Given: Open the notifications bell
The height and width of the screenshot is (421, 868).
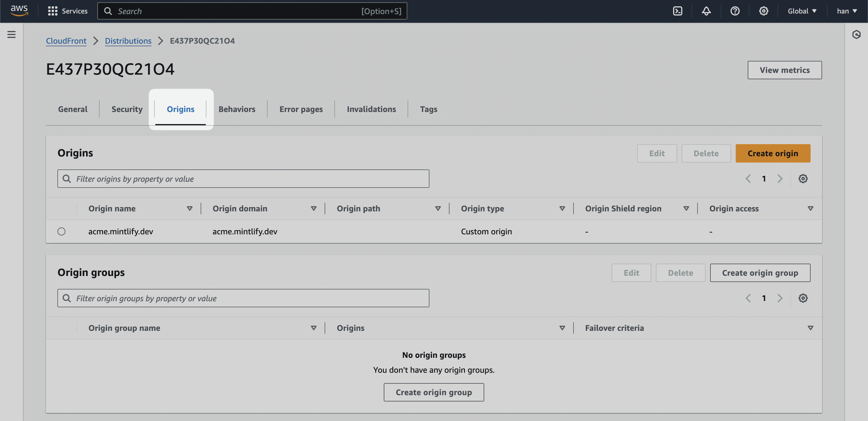Looking at the screenshot, I should [x=706, y=11].
